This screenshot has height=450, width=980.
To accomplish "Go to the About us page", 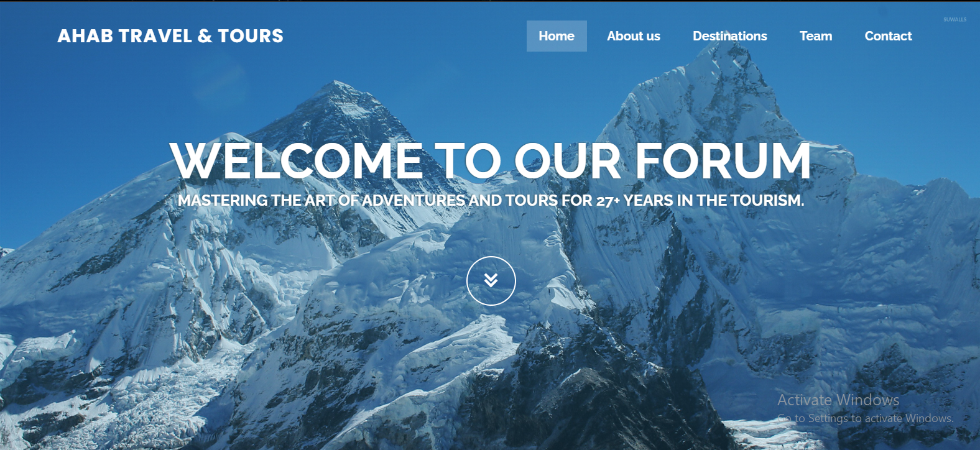I will click(x=634, y=36).
